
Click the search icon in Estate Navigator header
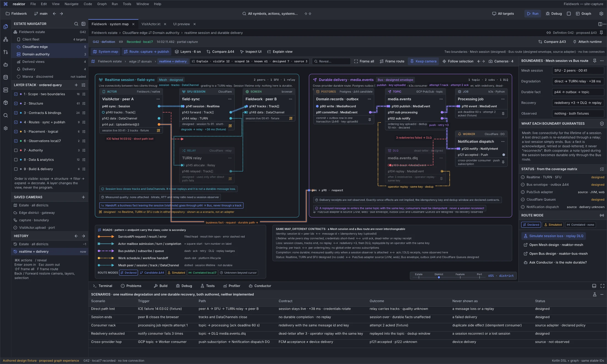coord(76,24)
